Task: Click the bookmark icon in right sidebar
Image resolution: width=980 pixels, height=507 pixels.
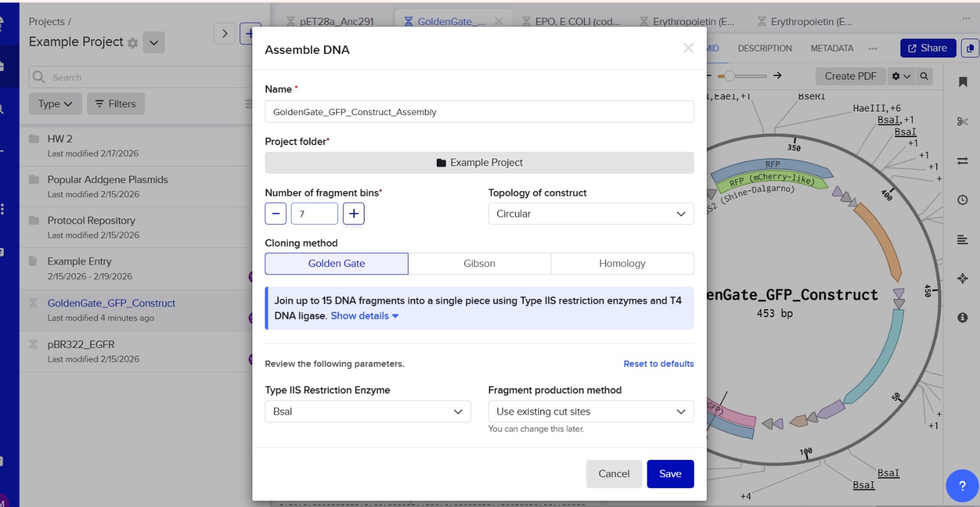Action: click(963, 82)
